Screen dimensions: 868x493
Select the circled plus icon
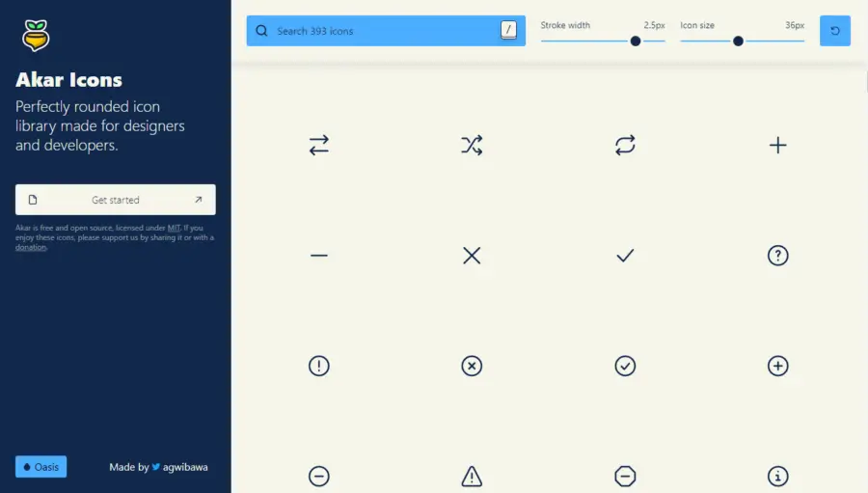[x=777, y=366]
